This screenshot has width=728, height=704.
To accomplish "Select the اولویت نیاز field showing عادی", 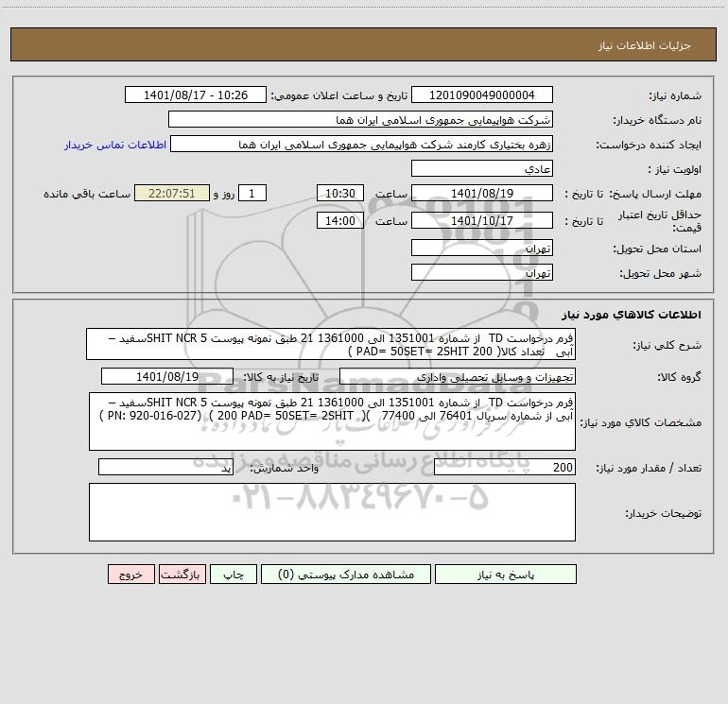I will pos(482,169).
